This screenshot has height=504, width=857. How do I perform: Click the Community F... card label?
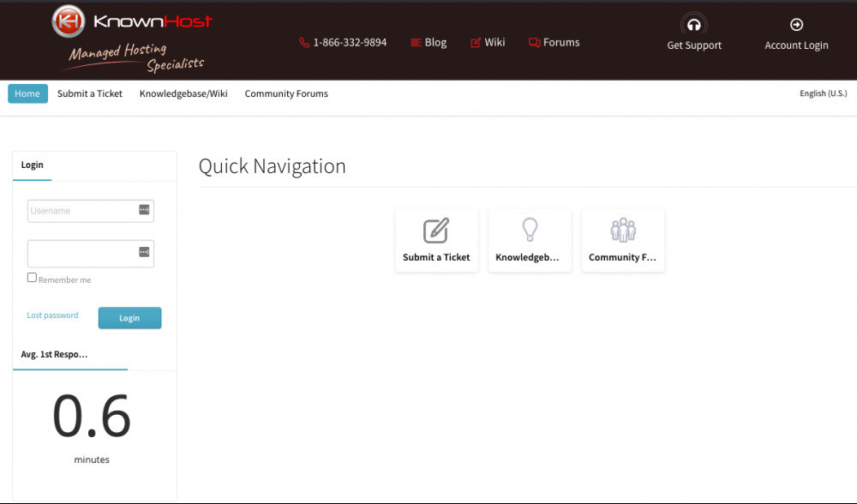[622, 257]
